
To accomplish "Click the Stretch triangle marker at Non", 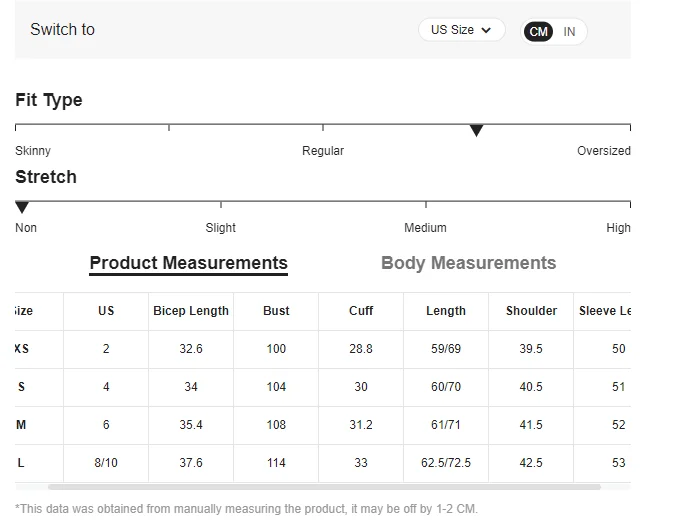I will pyautogui.click(x=22, y=208).
